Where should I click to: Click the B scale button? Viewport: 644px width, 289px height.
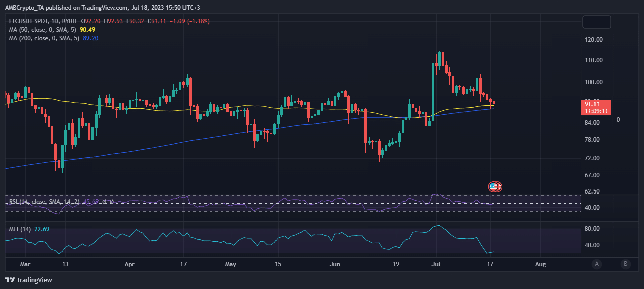[626, 264]
